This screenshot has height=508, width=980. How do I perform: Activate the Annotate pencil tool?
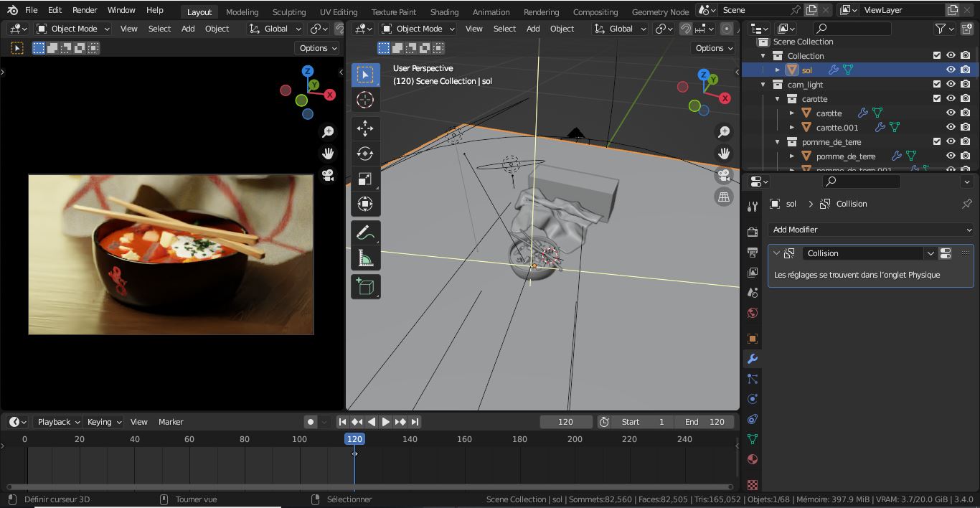click(365, 233)
